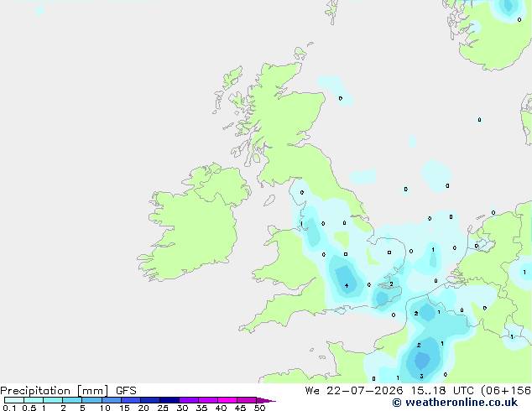Click the legend label '50'

tap(259, 408)
